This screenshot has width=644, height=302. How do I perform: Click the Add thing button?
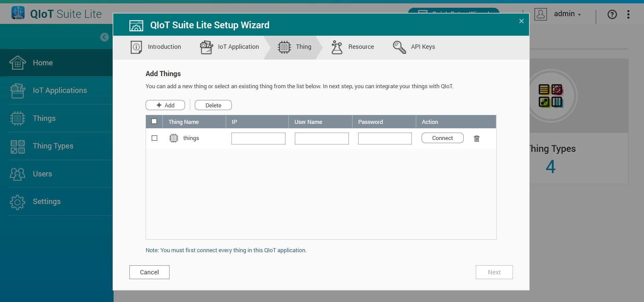[x=165, y=105]
